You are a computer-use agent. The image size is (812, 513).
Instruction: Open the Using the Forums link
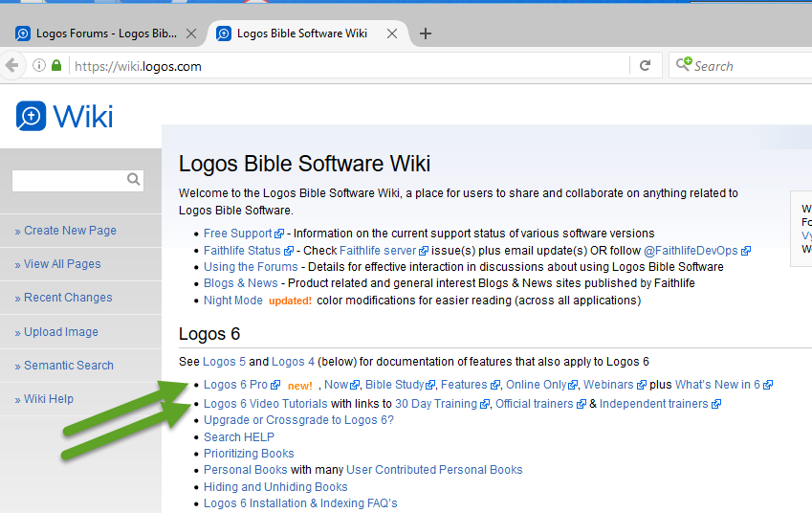pos(251,267)
